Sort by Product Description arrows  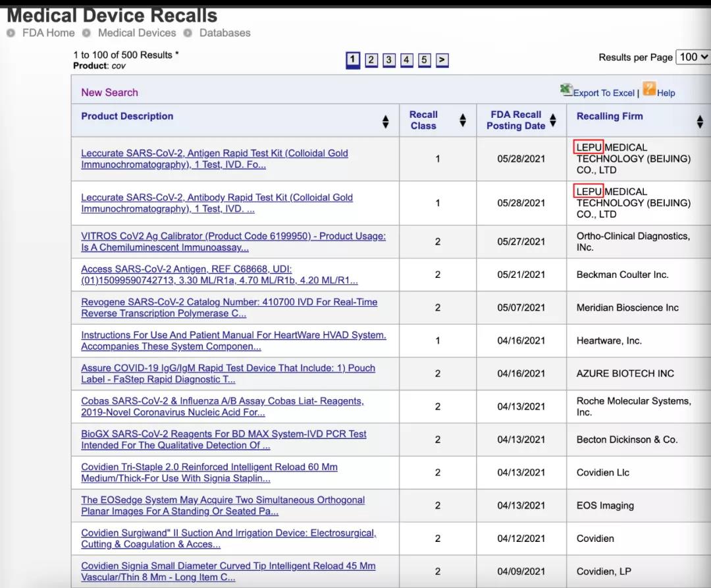point(385,122)
